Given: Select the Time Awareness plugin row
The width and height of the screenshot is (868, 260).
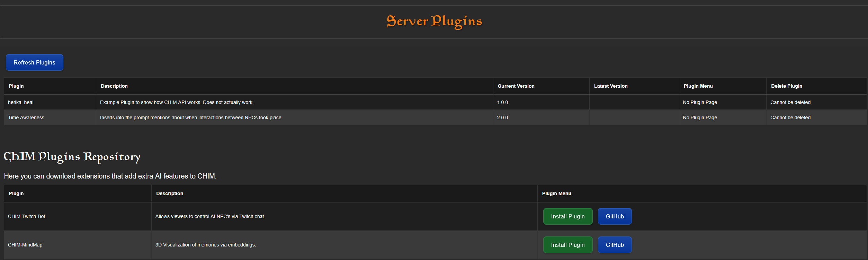Looking at the screenshot, I should 26,118.
